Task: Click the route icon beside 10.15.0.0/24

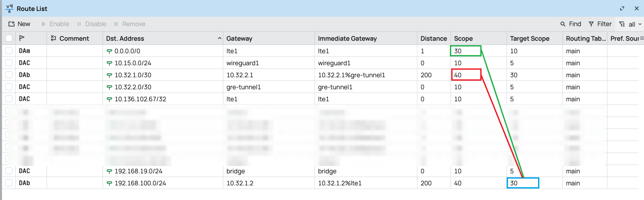Action: coord(109,63)
